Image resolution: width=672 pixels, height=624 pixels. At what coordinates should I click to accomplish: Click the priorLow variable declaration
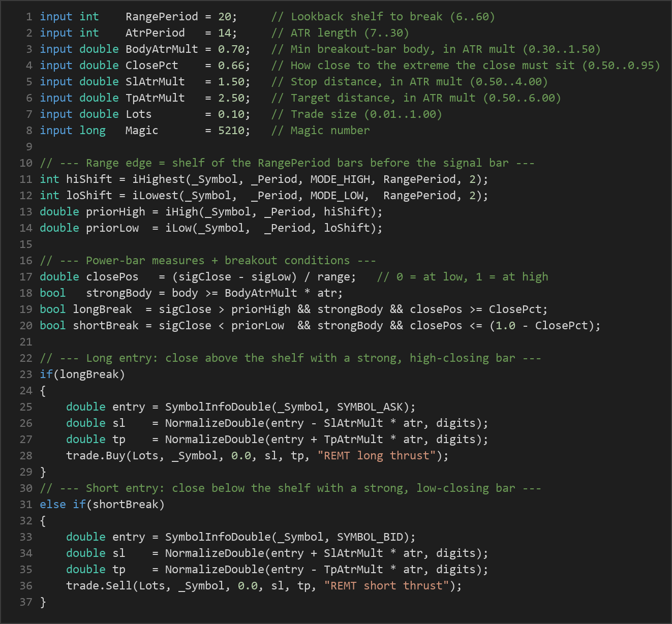click(x=112, y=228)
